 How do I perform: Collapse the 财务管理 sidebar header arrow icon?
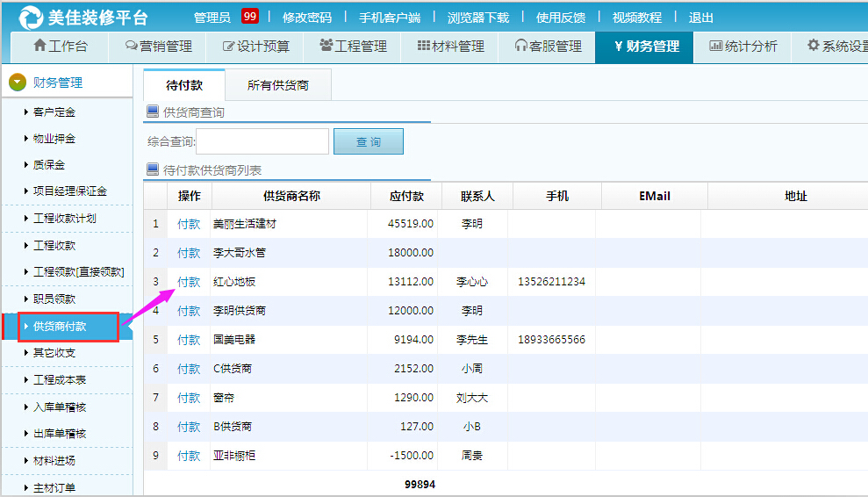pos(18,83)
